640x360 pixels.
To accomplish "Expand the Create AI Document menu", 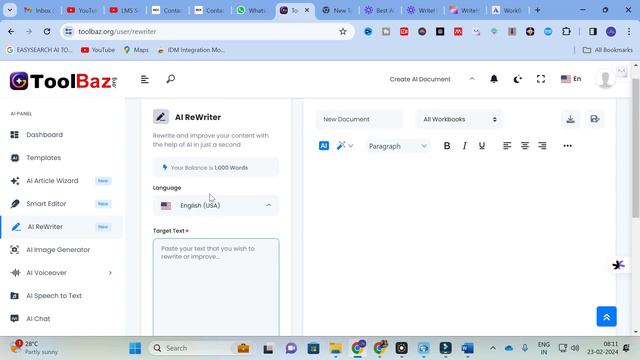I will click(432, 79).
